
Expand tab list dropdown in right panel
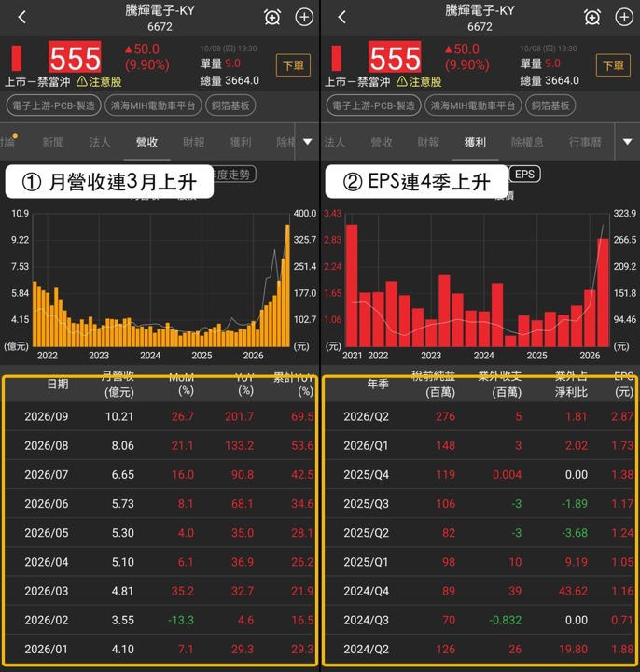coord(627,142)
